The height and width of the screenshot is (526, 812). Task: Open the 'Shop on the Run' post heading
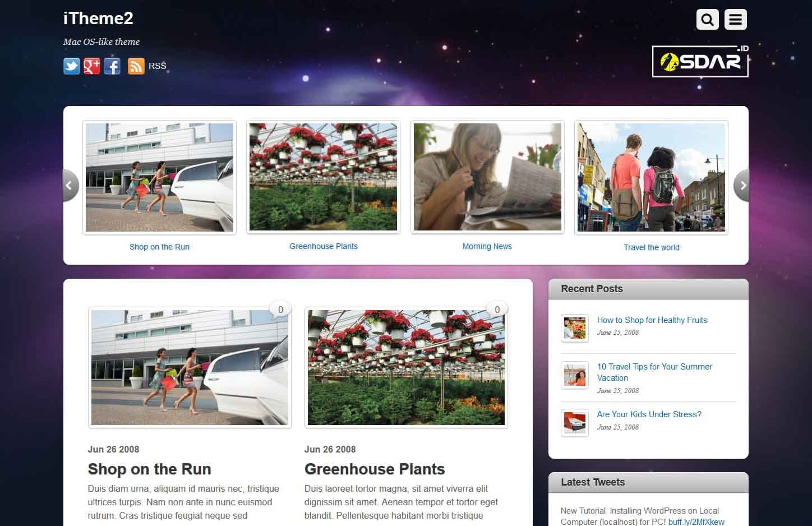point(149,469)
